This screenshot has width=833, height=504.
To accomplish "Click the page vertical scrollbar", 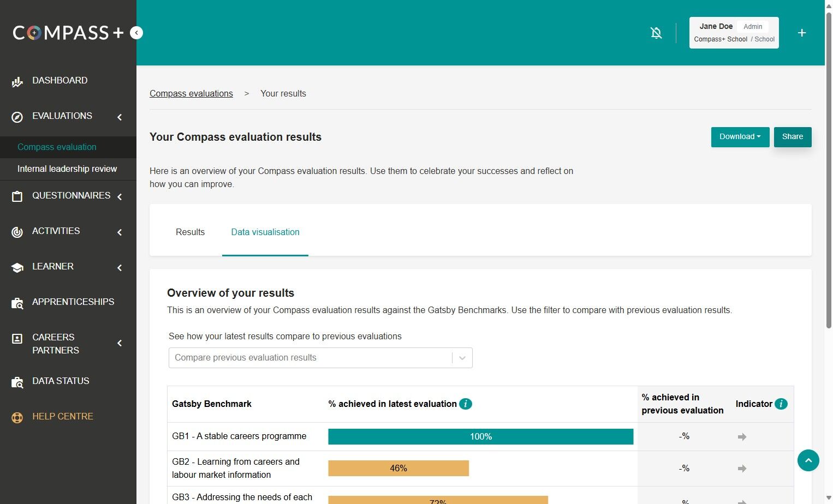I will coord(829,169).
